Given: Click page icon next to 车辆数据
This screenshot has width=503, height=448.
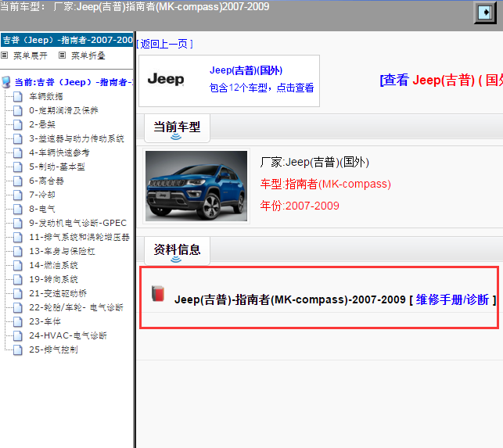Looking at the screenshot, I should click(x=18, y=96).
